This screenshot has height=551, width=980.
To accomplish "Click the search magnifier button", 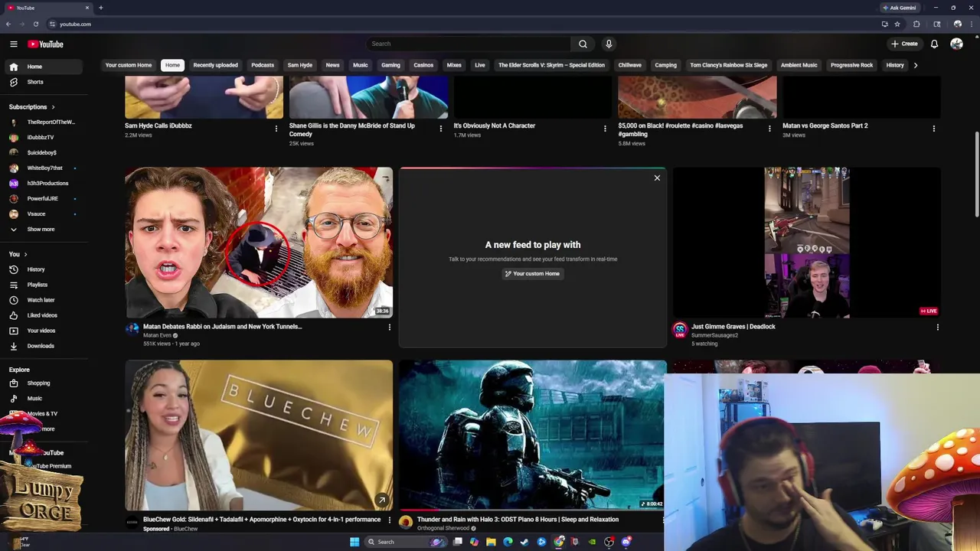I will (583, 44).
